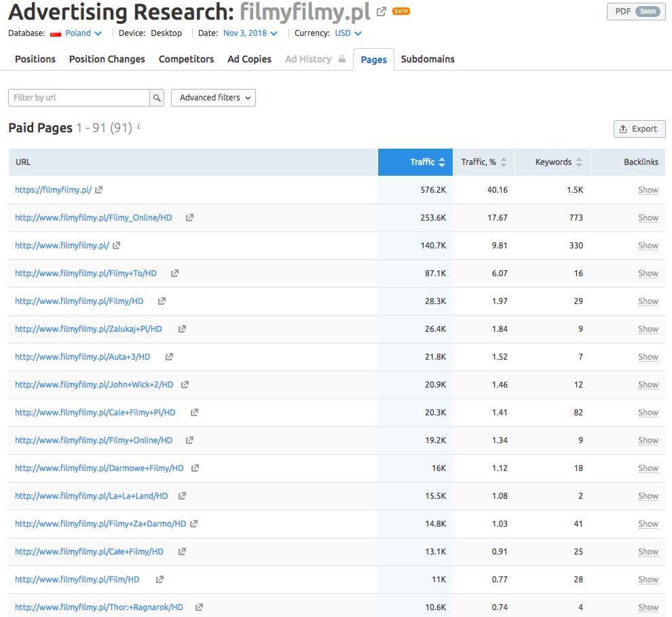
Task: Open the Filmy_Online/HD URL link
Action: point(94,218)
